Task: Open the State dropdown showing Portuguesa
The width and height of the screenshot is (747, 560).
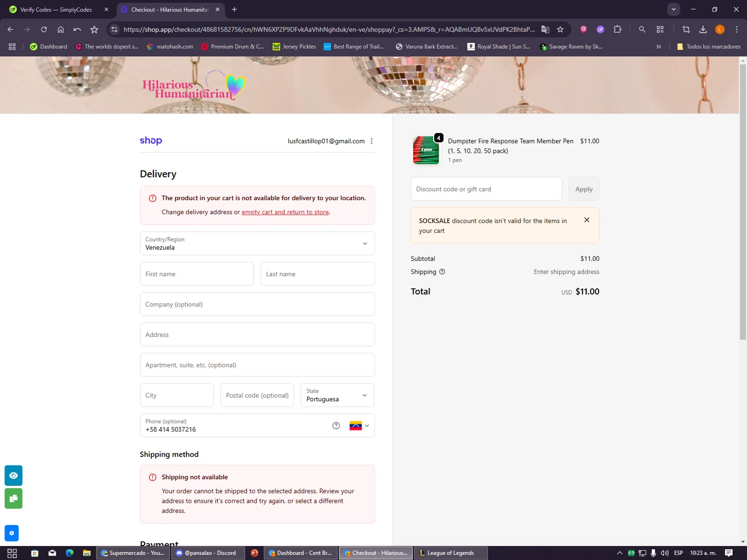Action: (x=337, y=395)
